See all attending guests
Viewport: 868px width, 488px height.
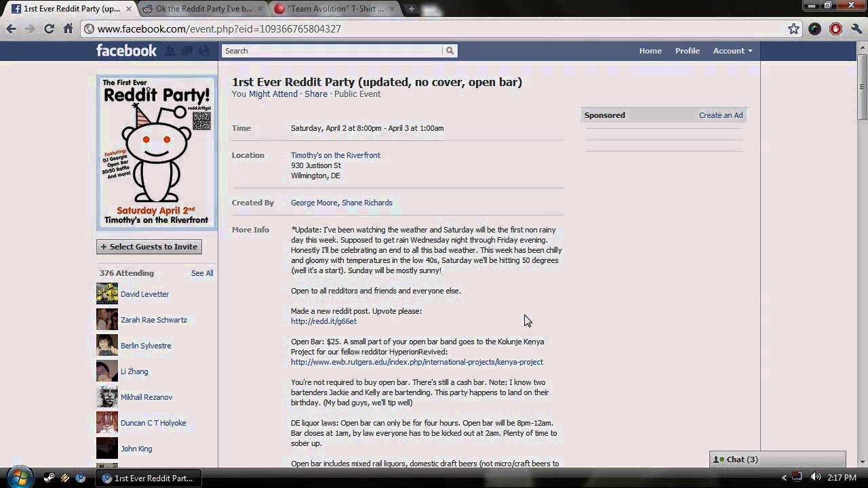[202, 273]
